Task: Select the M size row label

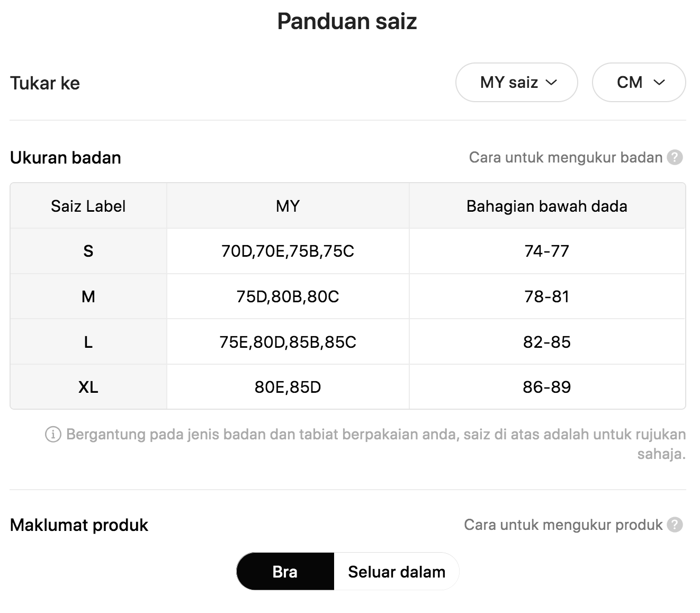Action: tap(88, 296)
